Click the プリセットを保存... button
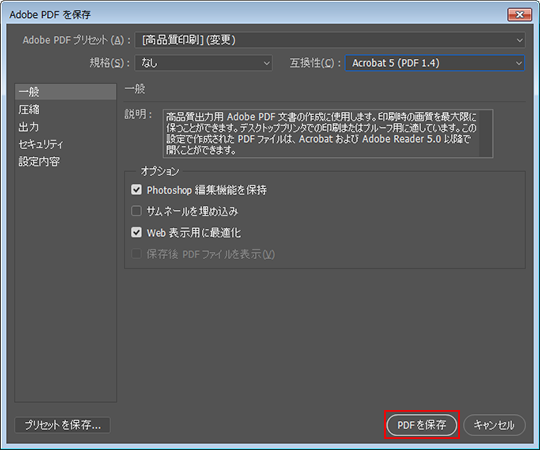This screenshot has height=450, width=540. point(62,425)
